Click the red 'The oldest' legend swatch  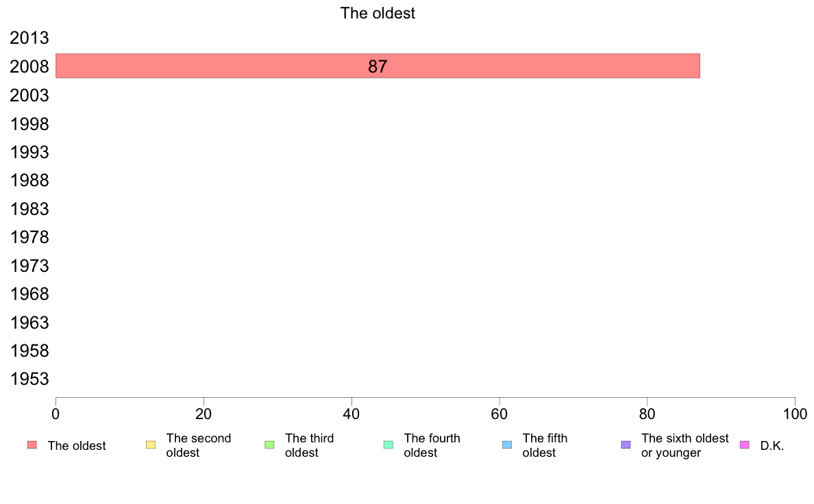[32, 445]
